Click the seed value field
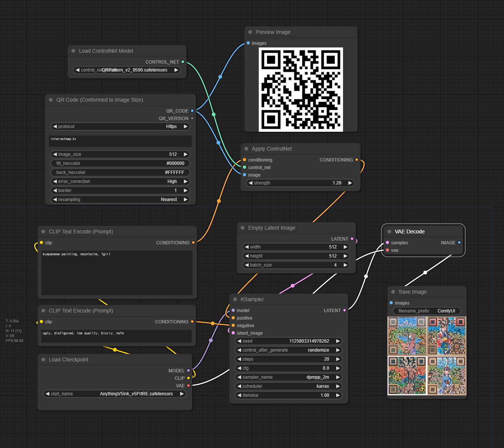This screenshot has height=448, width=504. (x=288, y=341)
